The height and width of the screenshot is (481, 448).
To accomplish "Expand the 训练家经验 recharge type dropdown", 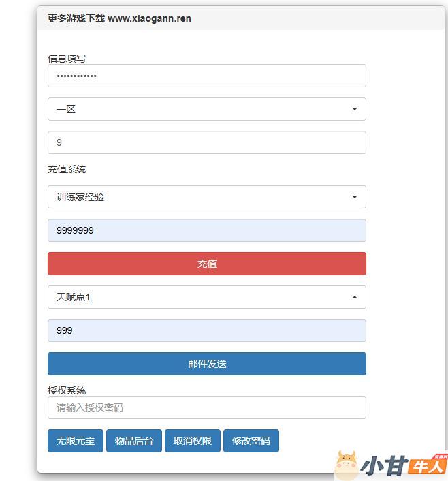I will coord(206,197).
